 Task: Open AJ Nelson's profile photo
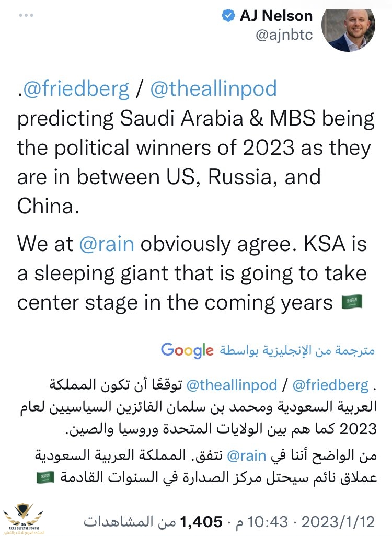point(348,30)
